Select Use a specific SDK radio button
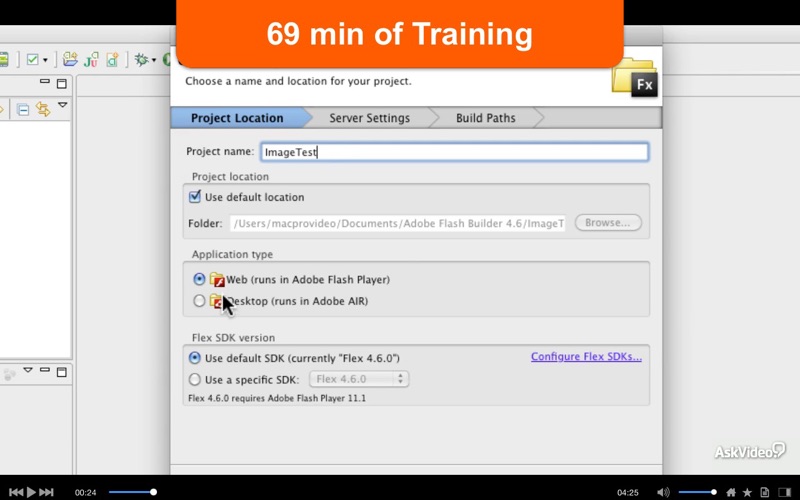The width and height of the screenshot is (800, 500). point(194,379)
